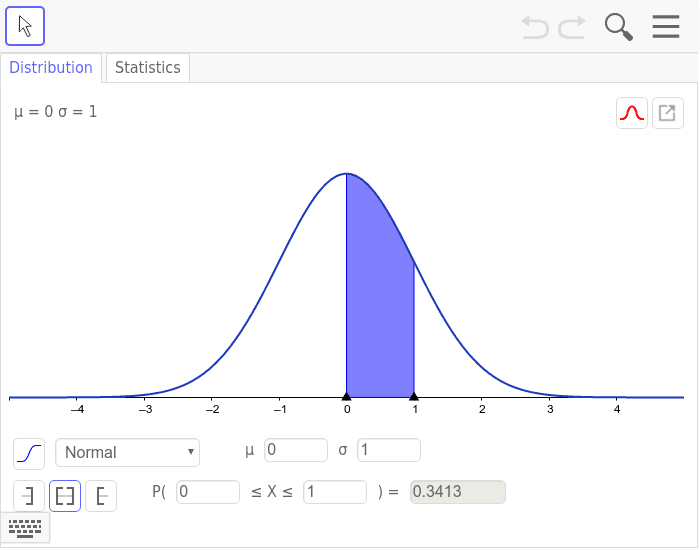Screen dimensions: 700x550
Task: Click the μ mean input field
Action: (x=296, y=450)
